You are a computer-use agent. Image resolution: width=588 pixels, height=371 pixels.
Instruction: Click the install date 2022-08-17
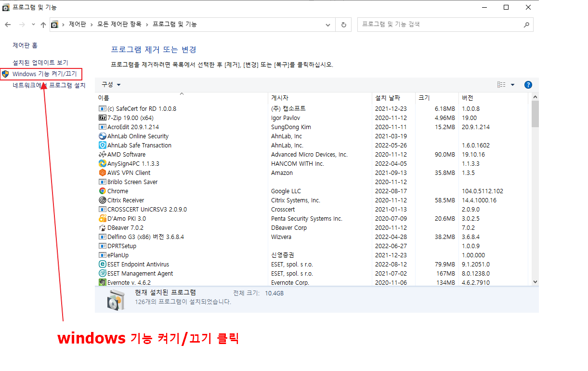[391, 191]
